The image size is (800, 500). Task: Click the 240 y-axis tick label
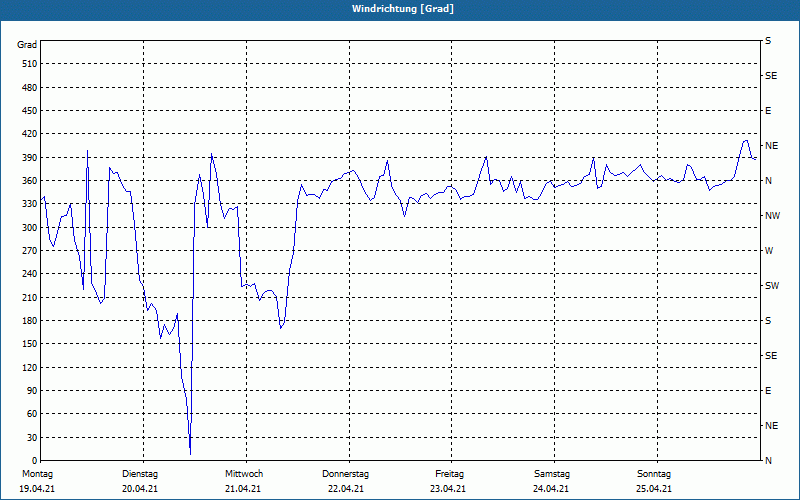tap(30, 273)
